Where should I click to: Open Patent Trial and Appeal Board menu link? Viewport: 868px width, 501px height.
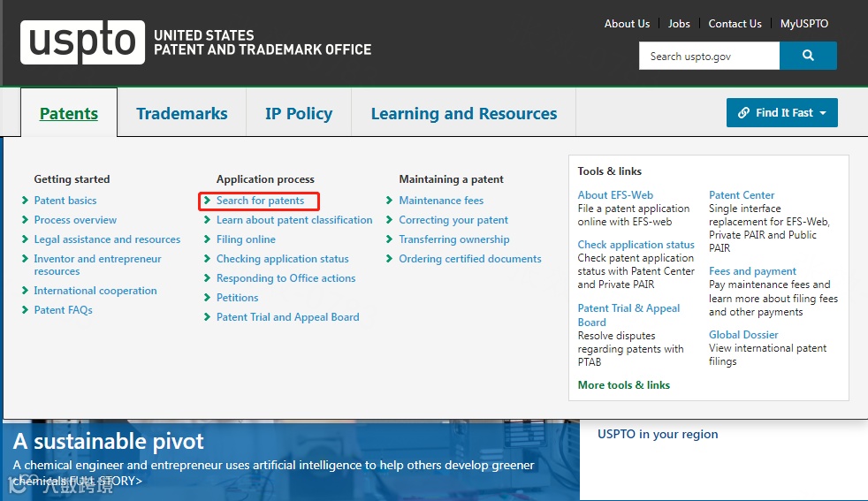(x=288, y=316)
